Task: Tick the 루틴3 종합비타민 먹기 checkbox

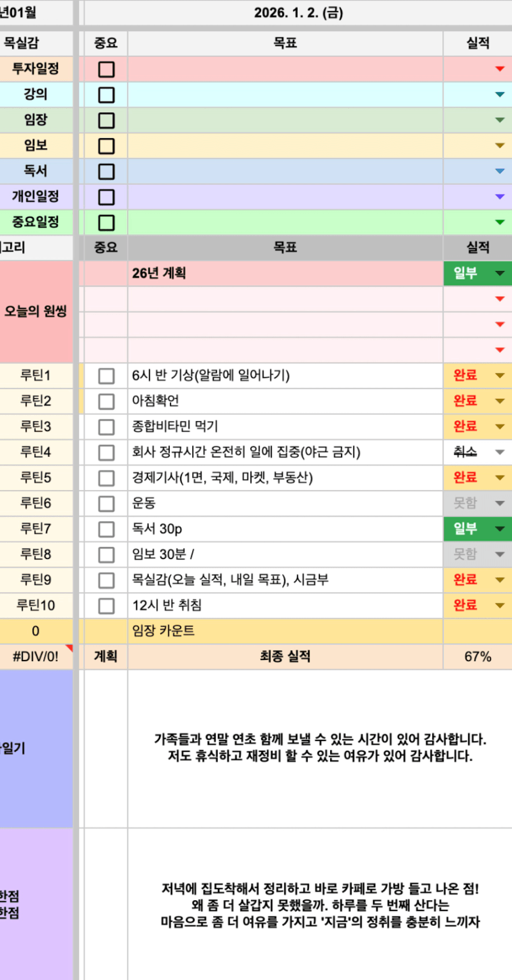Action: pyautogui.click(x=106, y=427)
